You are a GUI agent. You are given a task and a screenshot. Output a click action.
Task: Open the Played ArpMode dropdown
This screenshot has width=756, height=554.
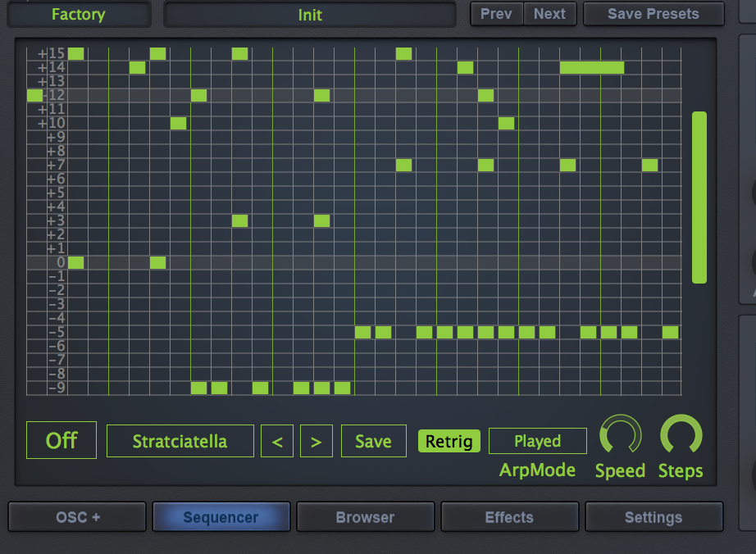click(538, 441)
